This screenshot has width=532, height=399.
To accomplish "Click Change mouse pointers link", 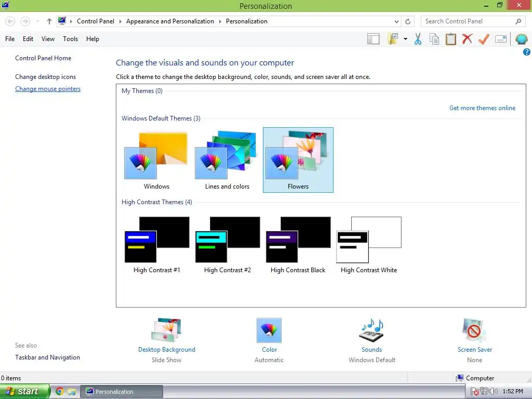I will point(48,89).
